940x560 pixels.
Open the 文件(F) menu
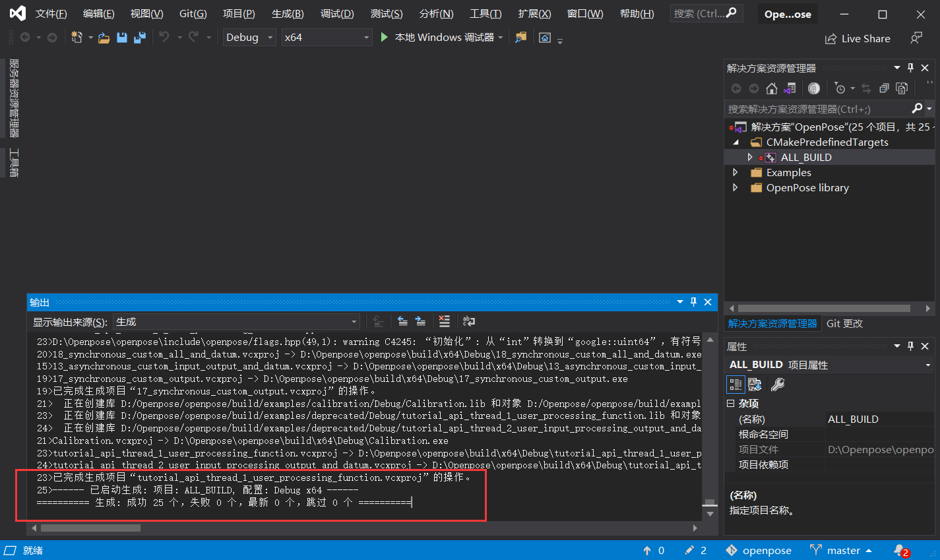point(51,14)
